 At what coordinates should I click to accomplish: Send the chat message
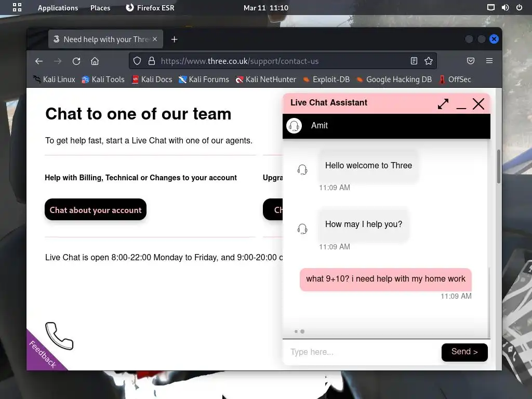[x=464, y=352]
